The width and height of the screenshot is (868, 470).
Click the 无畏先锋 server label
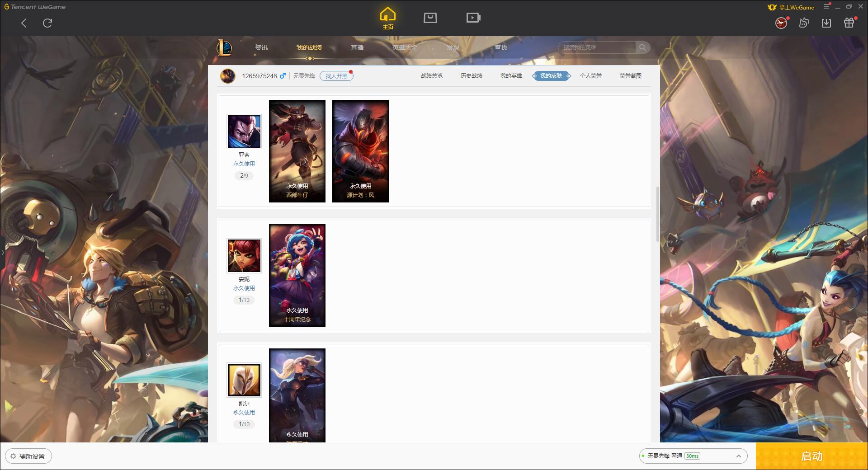point(304,76)
